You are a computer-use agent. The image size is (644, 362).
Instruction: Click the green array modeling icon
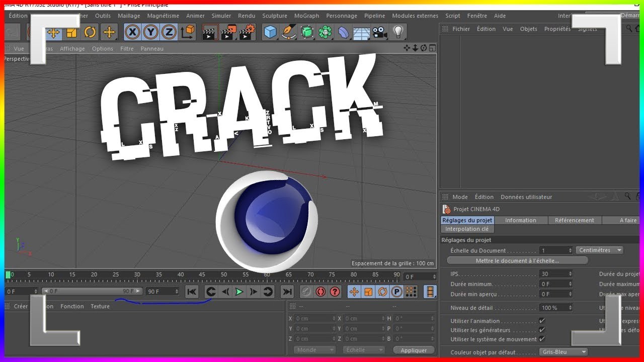click(326, 33)
